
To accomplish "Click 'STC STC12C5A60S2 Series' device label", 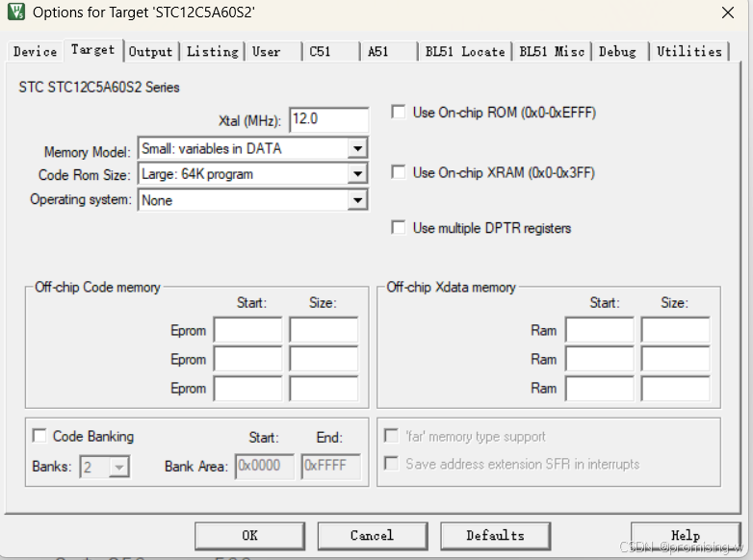I will point(99,88).
